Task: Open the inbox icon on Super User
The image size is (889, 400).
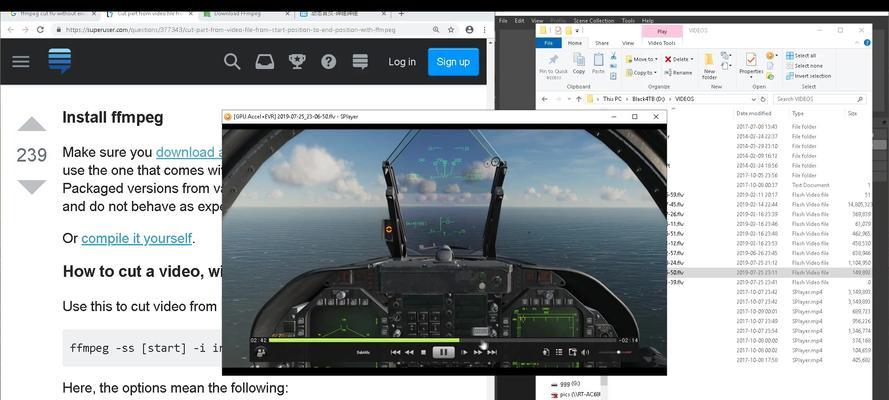Action: 265,61
